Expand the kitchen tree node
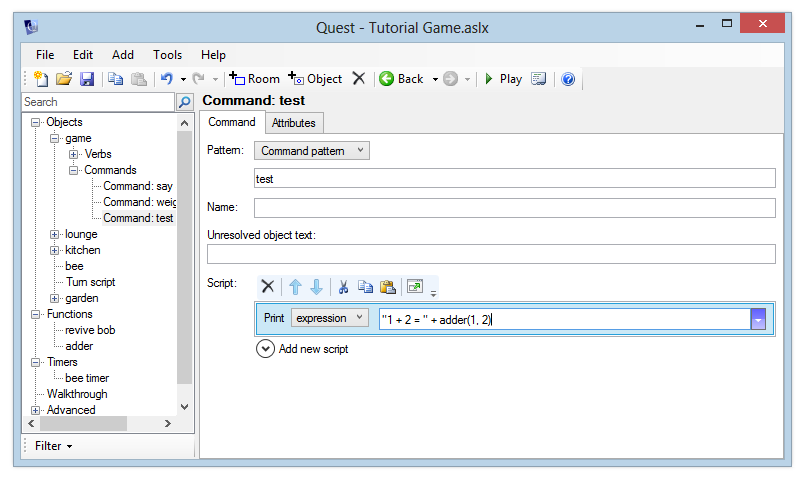805x482 pixels. [x=54, y=250]
